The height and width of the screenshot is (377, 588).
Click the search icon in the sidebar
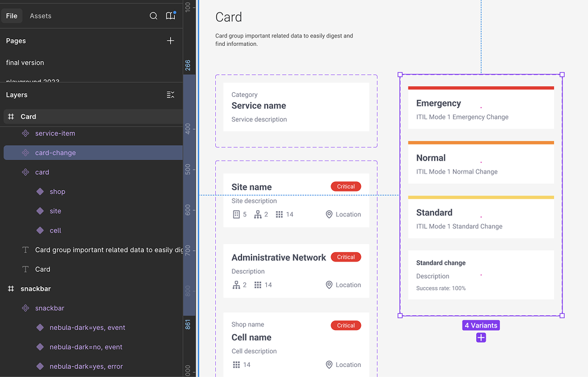[x=153, y=16]
